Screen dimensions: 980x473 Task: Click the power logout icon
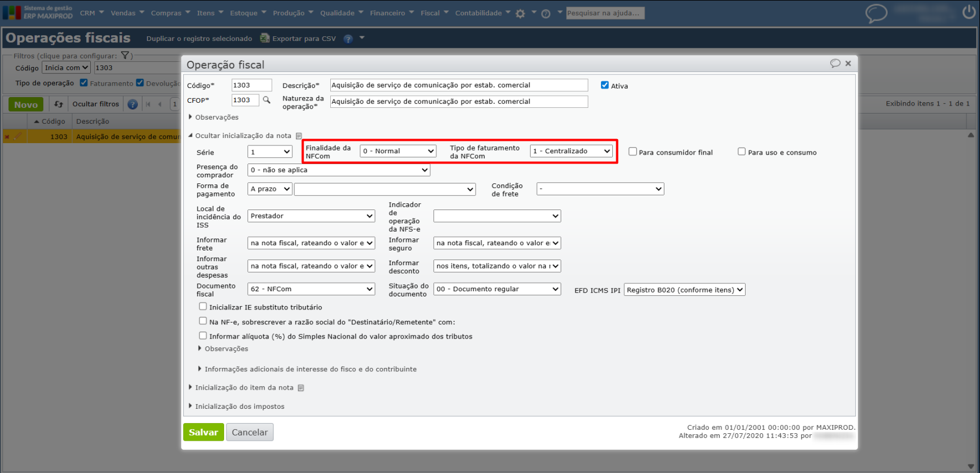point(969,12)
